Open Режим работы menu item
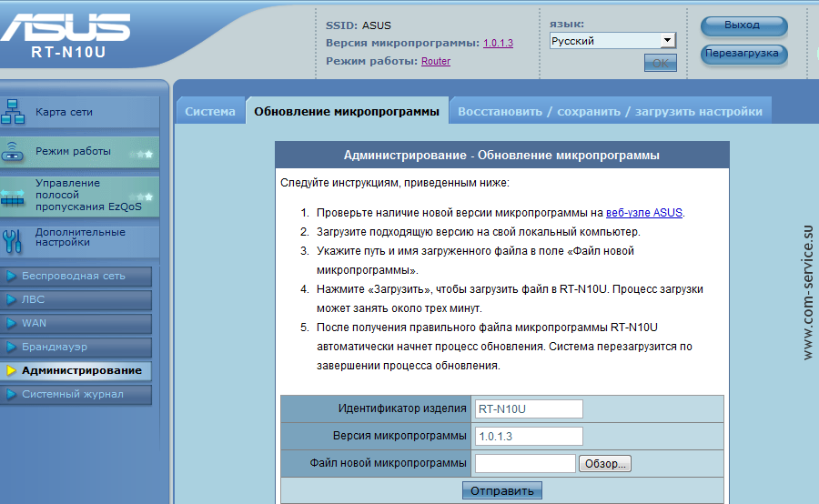Screen dimensions: 819x504 click(79, 152)
